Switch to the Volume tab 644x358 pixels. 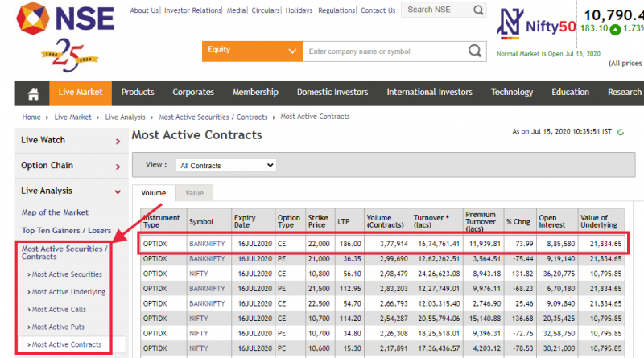[x=154, y=193]
